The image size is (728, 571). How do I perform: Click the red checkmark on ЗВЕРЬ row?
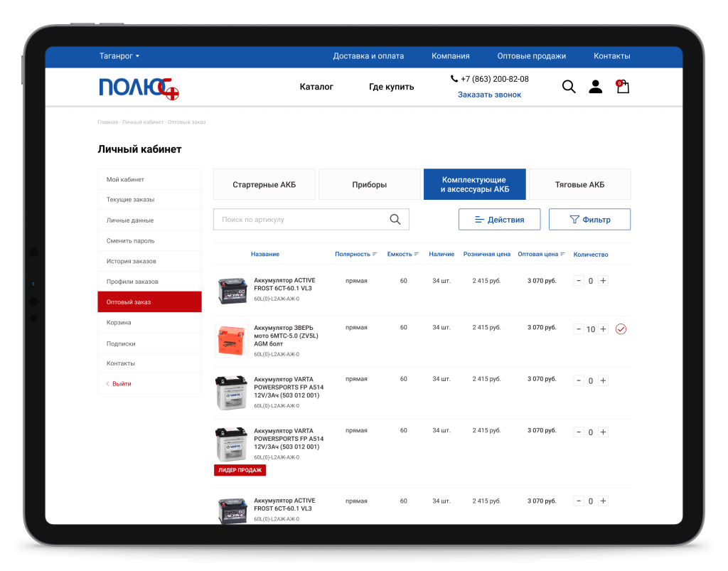[621, 329]
